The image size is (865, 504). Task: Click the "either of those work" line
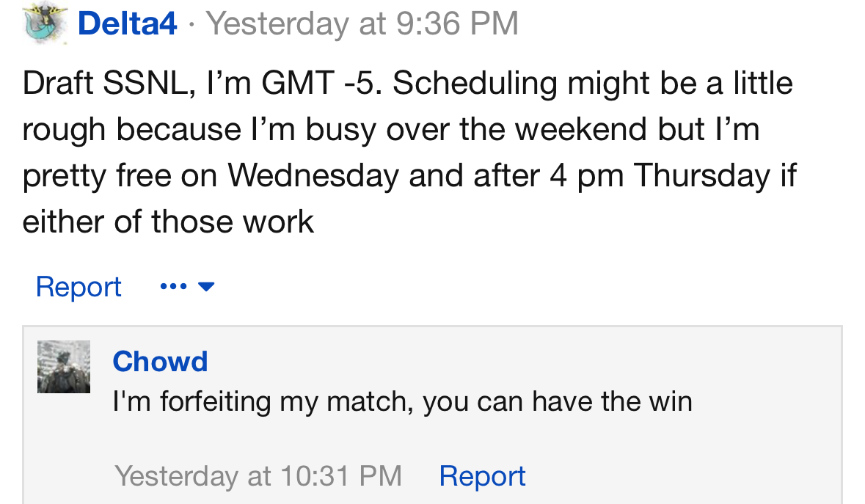168,222
